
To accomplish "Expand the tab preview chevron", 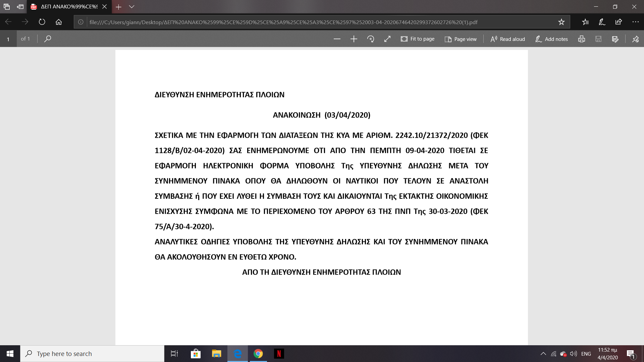I will tap(132, 7).
